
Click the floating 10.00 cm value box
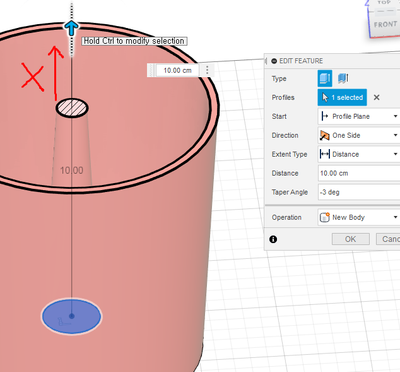pyautogui.click(x=177, y=70)
